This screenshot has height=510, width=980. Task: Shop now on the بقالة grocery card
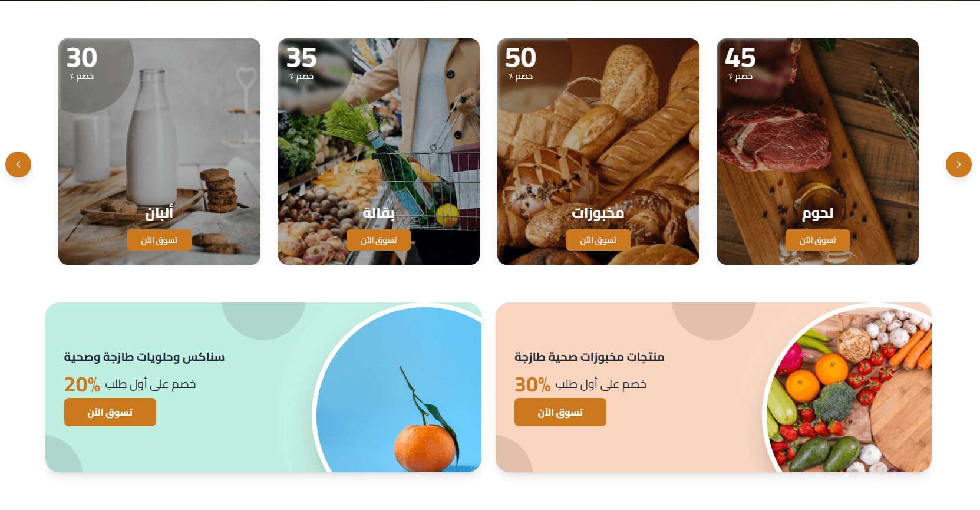pos(378,240)
